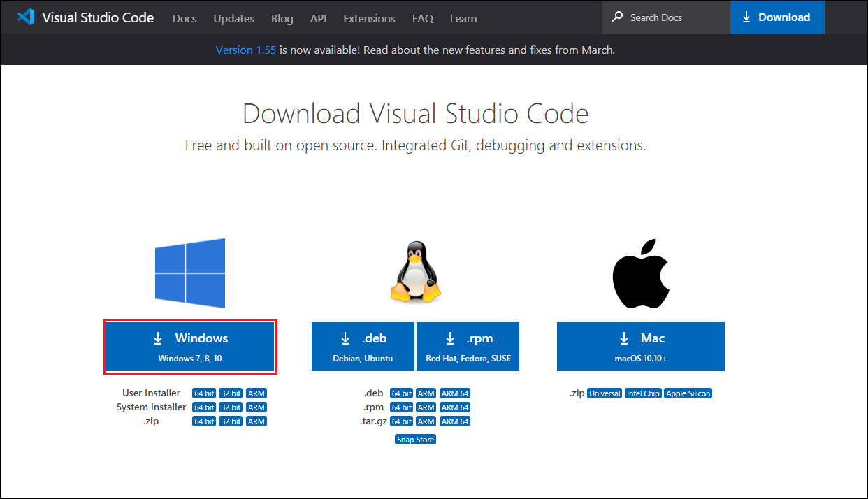
Task: Click the 'Free and built on open source' subtitle
Action: 415,146
